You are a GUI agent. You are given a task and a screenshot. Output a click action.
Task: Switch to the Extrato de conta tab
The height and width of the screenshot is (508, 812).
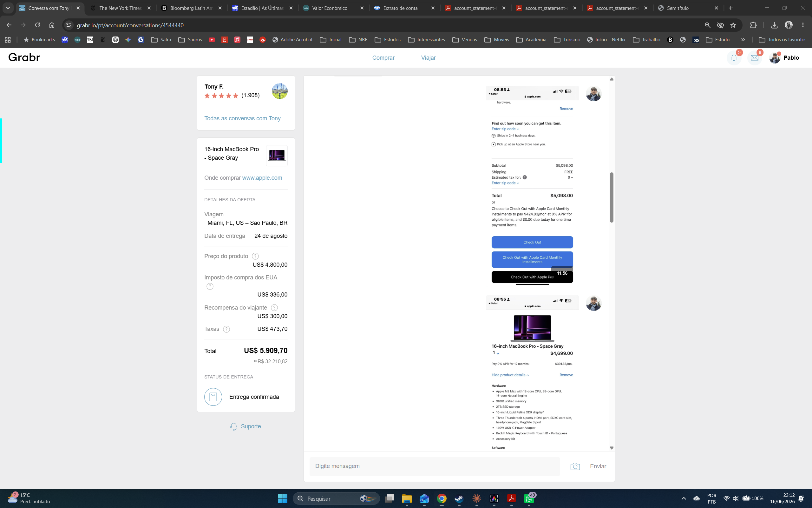pos(400,8)
